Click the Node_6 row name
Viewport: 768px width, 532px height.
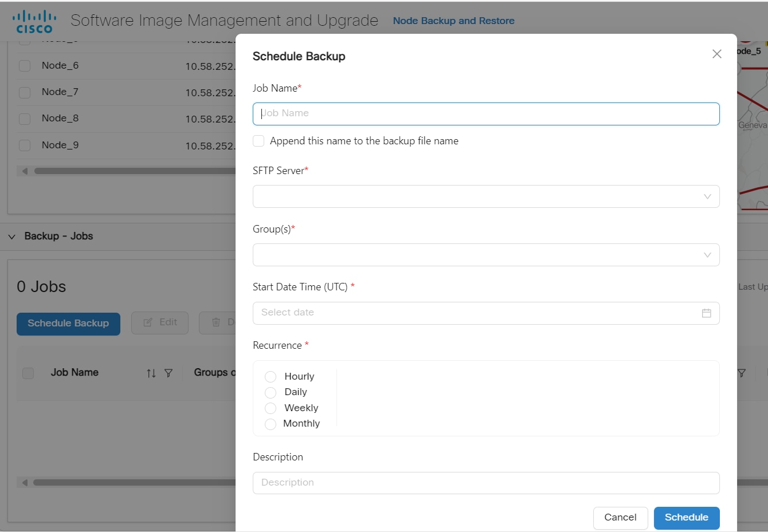(60, 65)
